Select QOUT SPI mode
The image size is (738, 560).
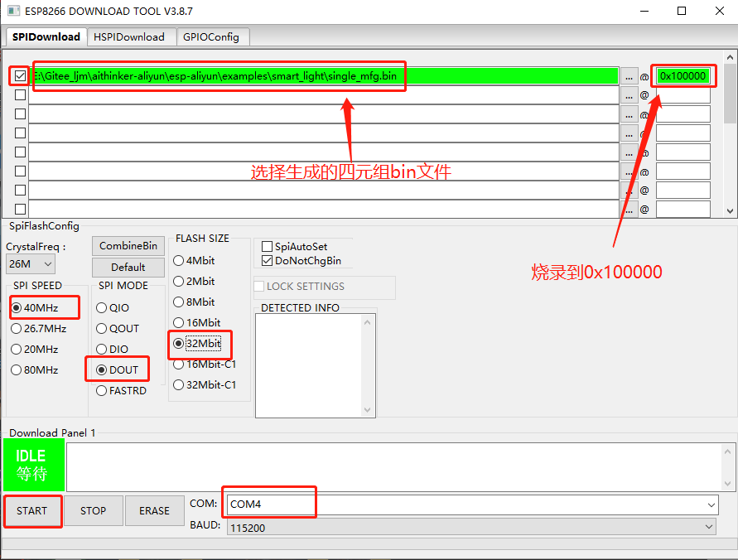pyautogui.click(x=118, y=329)
